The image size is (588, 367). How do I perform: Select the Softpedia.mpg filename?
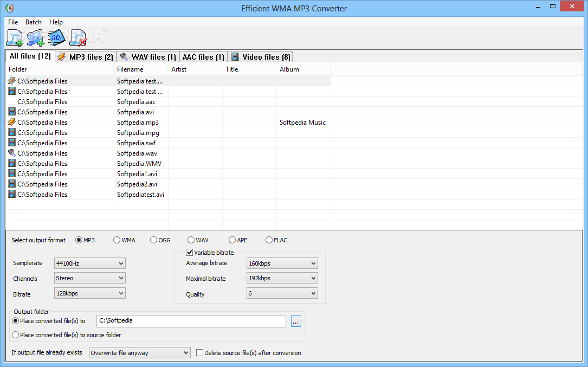point(138,132)
